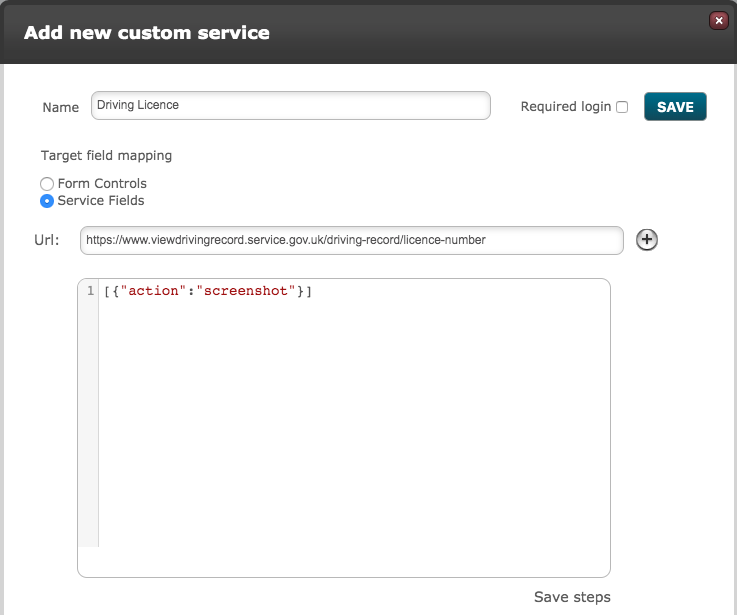Screen dimensions: 737x615
Task: Click line number 1 in the editor gutter
Action: (x=90, y=291)
